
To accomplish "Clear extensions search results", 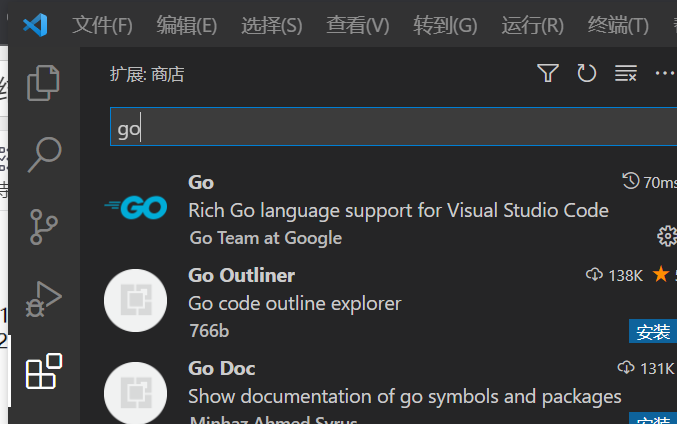I will [x=626, y=73].
